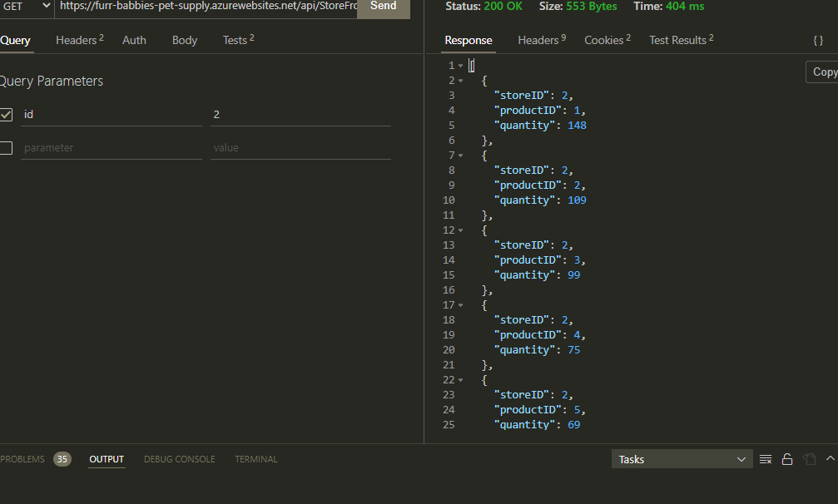Collapse the root JSON array at line 1
The image size is (838, 504).
460,64
